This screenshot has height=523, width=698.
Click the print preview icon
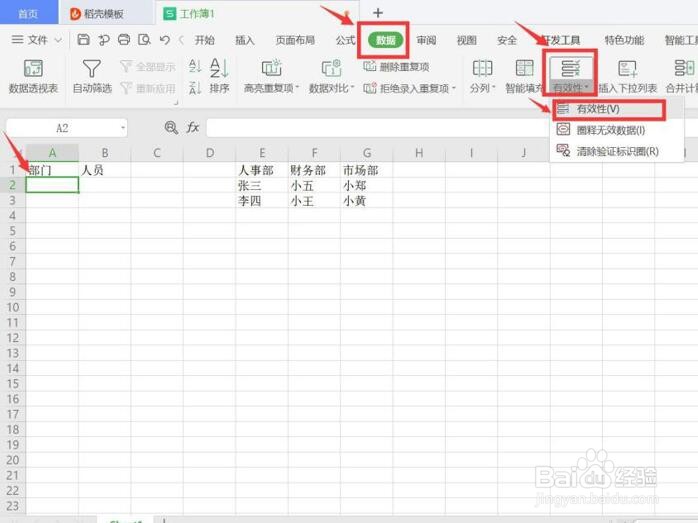144,40
